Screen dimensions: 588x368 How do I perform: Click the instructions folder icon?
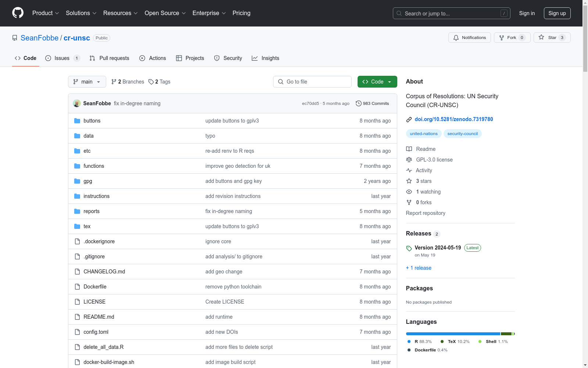77,196
